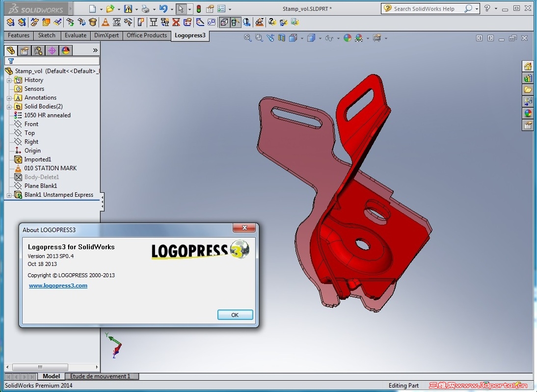Open the Appearances icon in the right task pane
Screen dimensions: 537x392
pyautogui.click(x=528, y=113)
